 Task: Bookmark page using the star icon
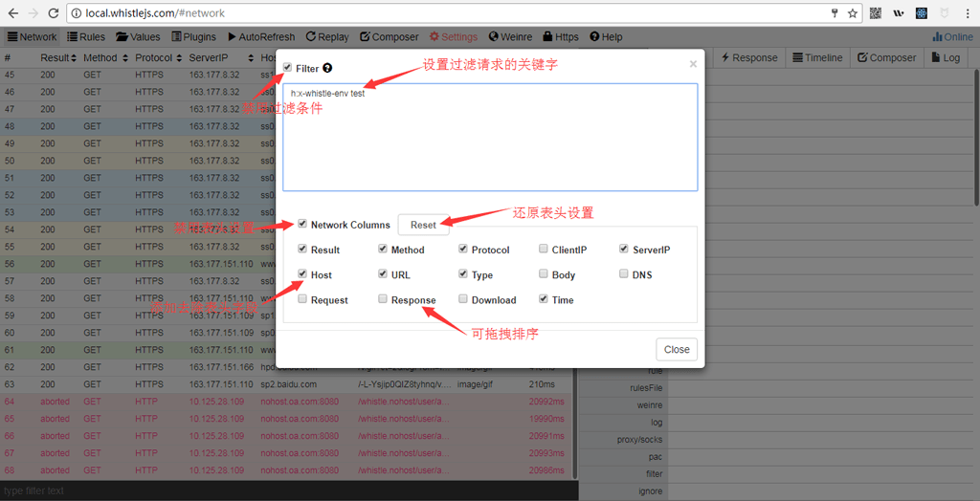852,13
